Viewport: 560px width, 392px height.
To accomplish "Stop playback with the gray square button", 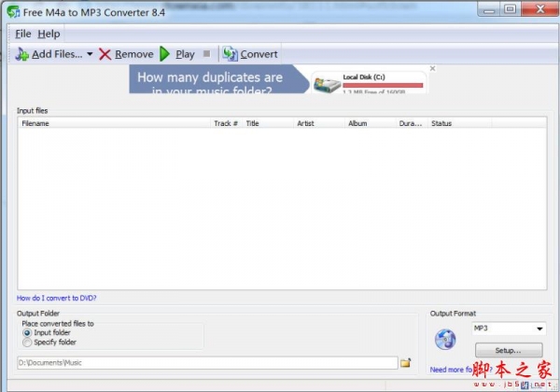I will point(206,53).
